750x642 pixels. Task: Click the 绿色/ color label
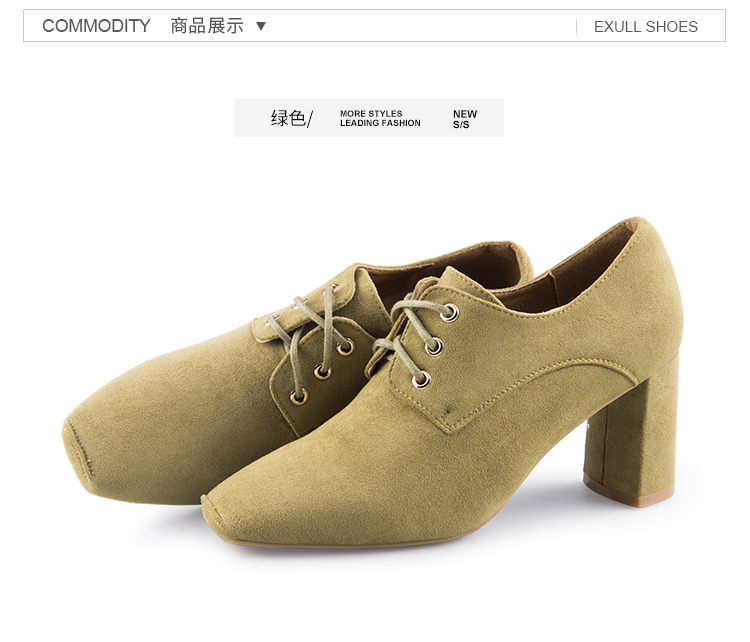292,118
